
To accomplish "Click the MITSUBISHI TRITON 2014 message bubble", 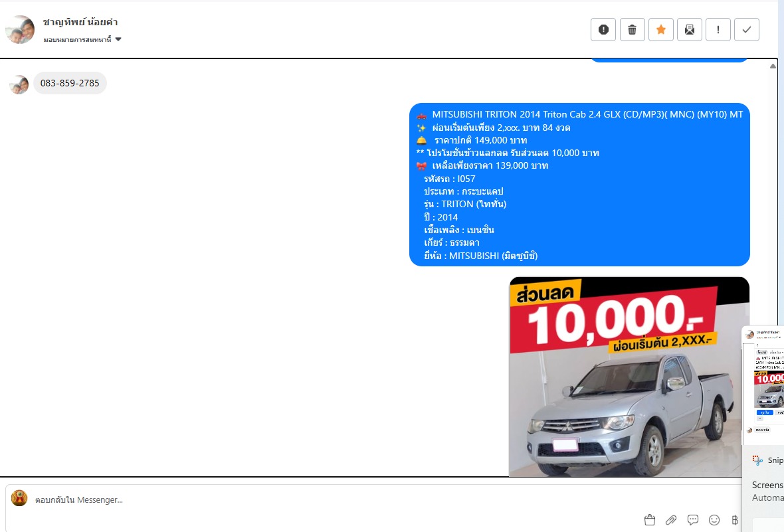I will (579, 185).
